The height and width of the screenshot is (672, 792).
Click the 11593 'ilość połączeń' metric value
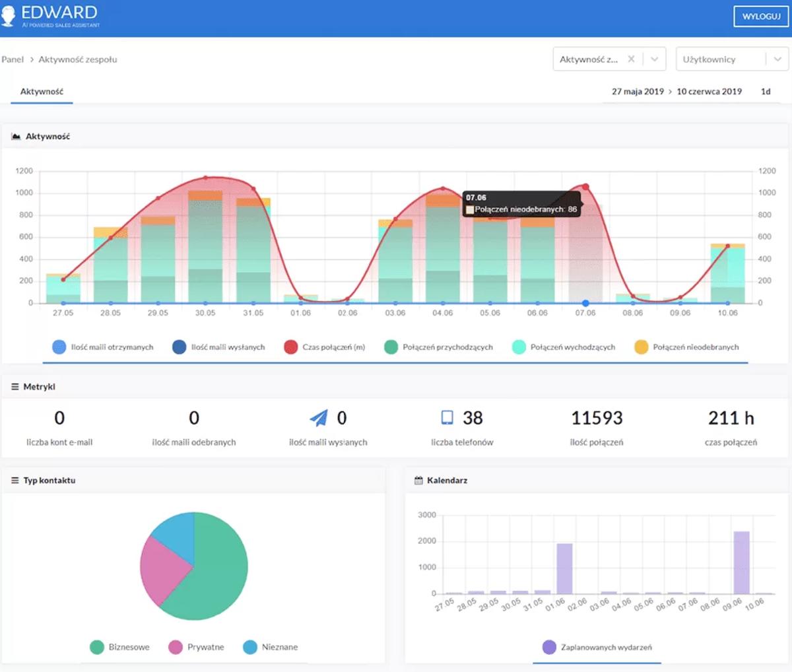coord(597,418)
